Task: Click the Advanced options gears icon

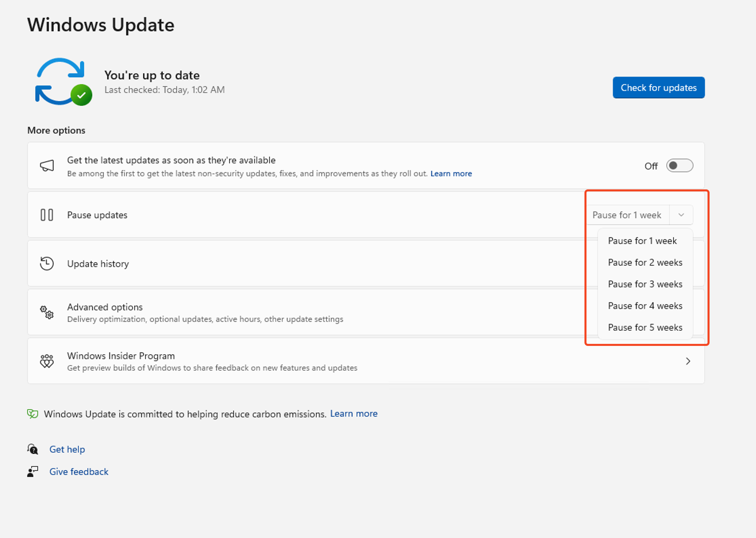Action: click(x=47, y=312)
